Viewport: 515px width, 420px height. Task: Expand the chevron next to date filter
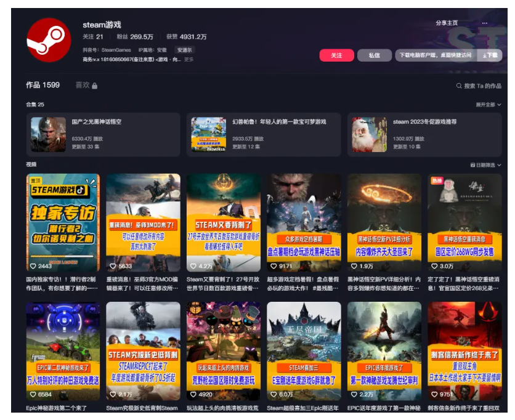tap(500, 165)
